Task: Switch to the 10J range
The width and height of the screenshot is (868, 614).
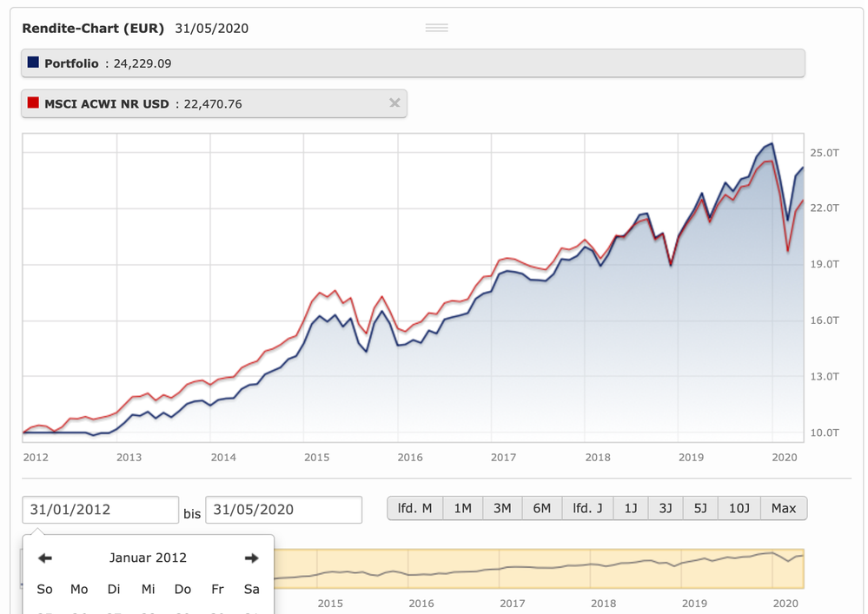Action: [x=739, y=508]
